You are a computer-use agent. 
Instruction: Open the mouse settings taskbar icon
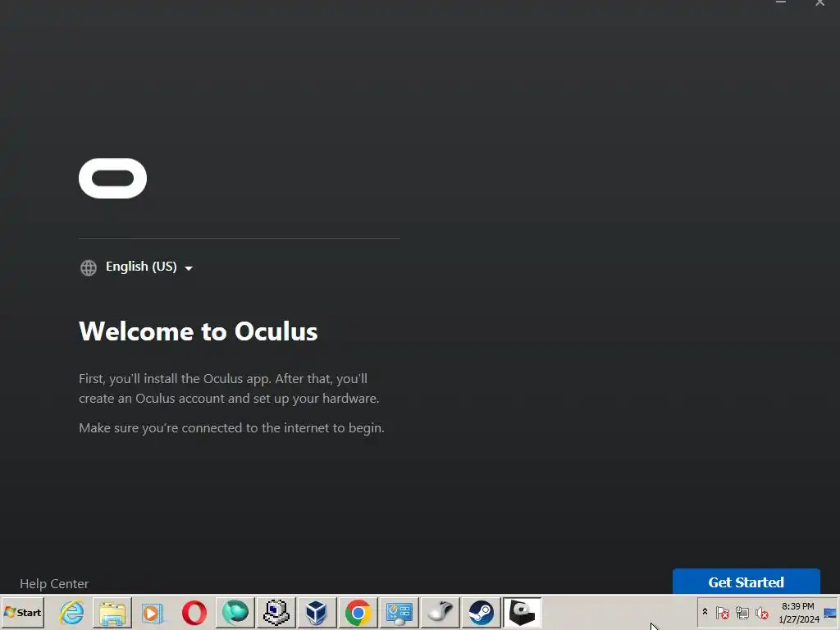440,612
